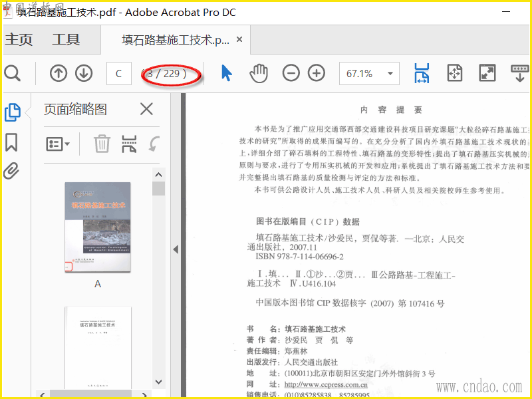
Task: Go to next page with down arrow
Action: 84,73
